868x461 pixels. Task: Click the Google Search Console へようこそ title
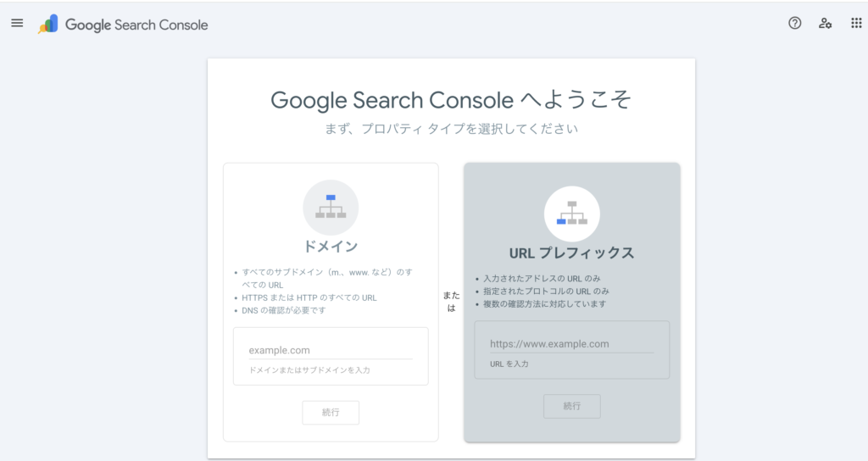click(451, 100)
